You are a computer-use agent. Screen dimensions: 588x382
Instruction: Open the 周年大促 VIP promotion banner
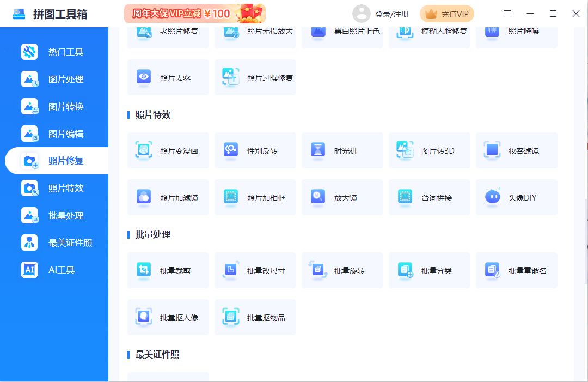click(194, 14)
